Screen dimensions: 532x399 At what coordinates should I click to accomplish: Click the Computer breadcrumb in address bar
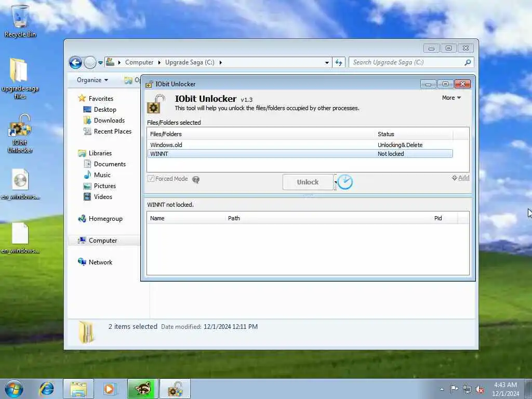(139, 62)
